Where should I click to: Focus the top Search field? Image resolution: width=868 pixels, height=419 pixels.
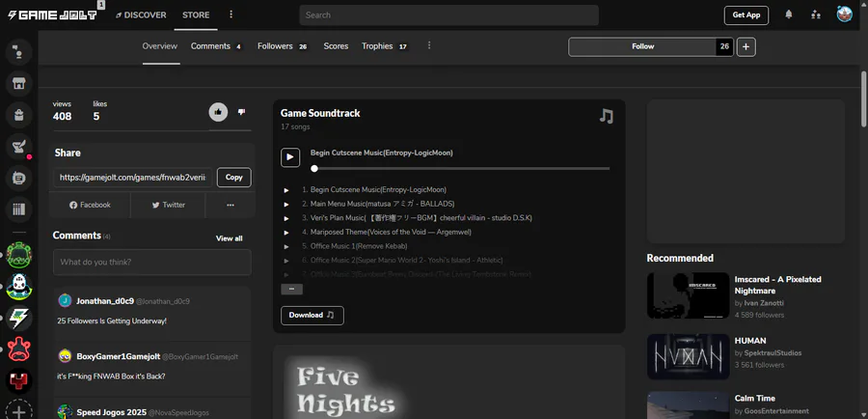pyautogui.click(x=448, y=15)
